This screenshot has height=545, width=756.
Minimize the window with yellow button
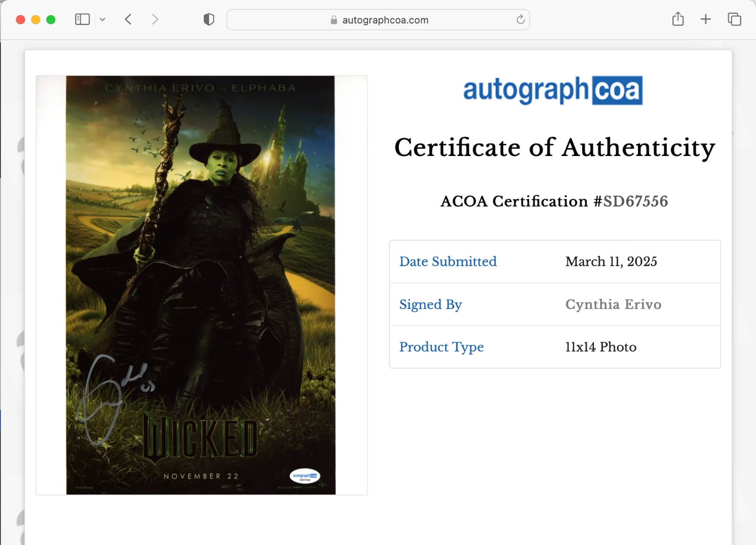pyautogui.click(x=35, y=19)
